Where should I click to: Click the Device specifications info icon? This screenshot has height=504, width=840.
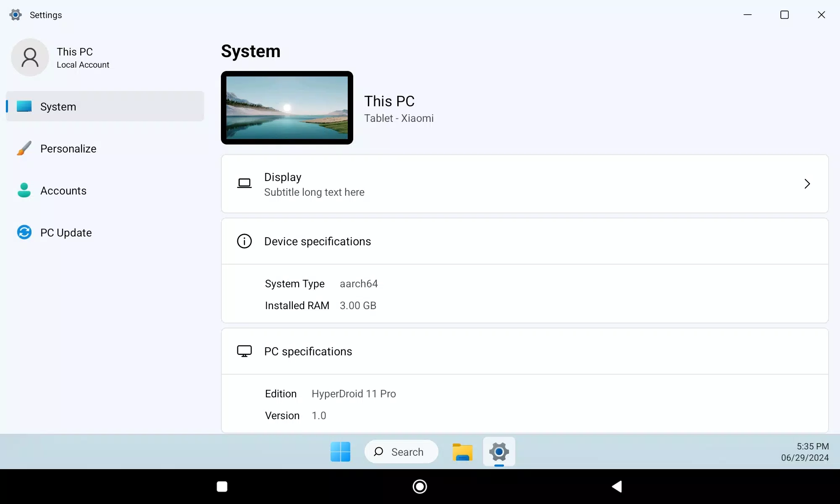244,241
